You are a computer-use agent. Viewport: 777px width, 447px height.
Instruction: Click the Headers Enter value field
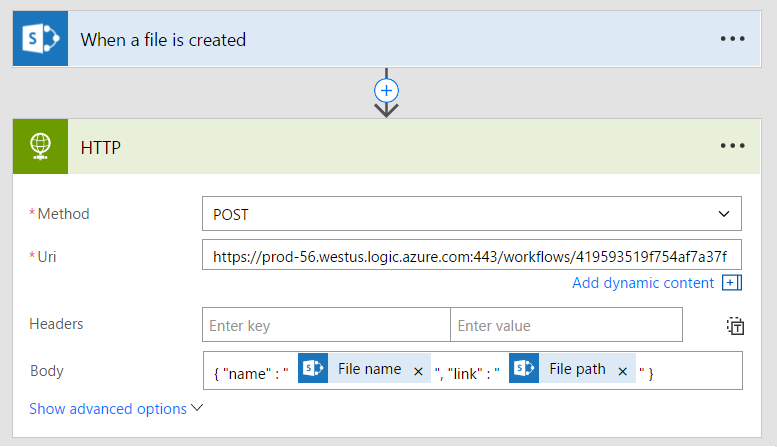click(x=566, y=325)
